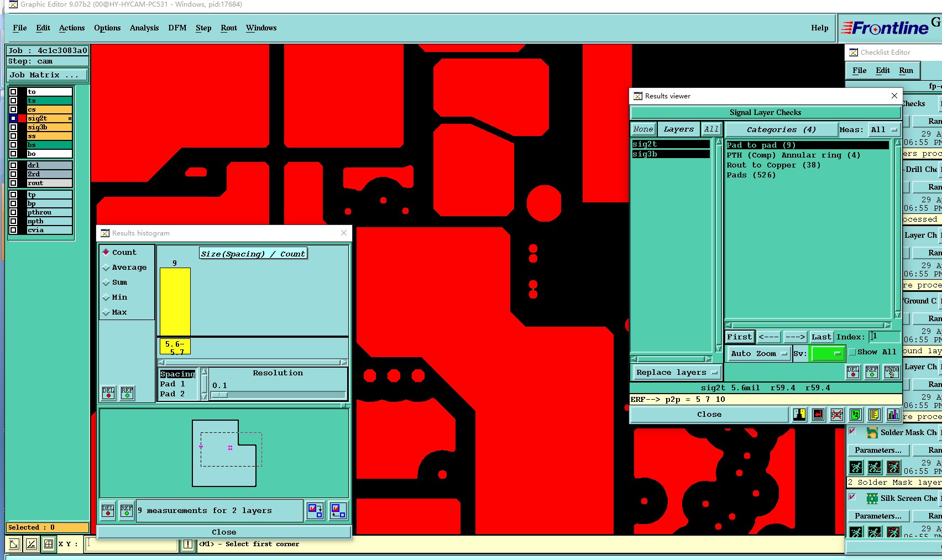Close the Results histogram via Close button
Screen dimensions: 942x560
pyautogui.click(x=224, y=532)
